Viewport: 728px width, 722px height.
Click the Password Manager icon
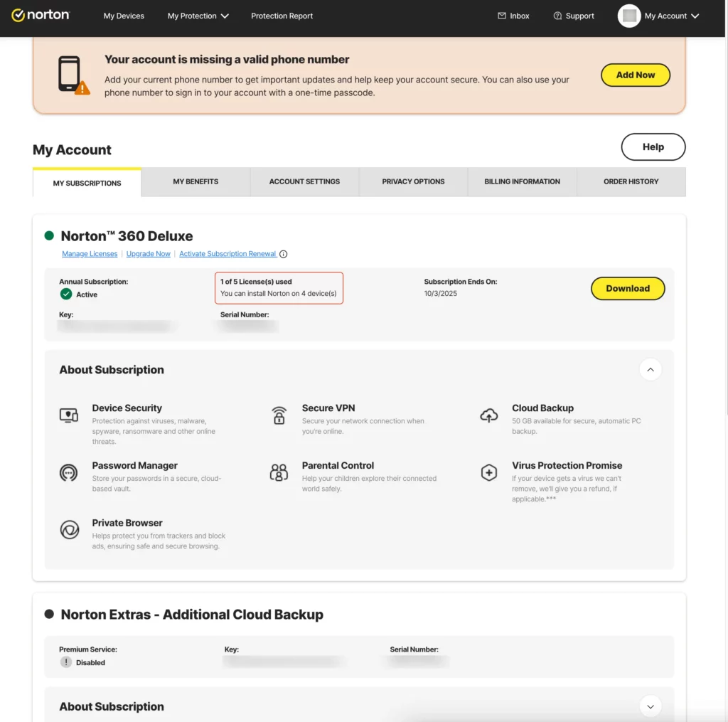point(69,472)
